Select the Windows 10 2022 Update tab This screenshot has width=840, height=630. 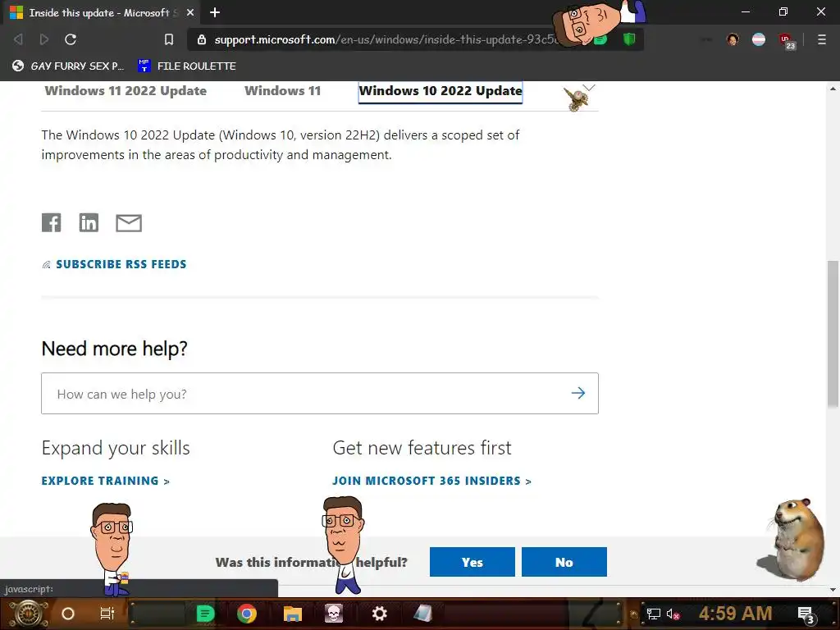(441, 91)
